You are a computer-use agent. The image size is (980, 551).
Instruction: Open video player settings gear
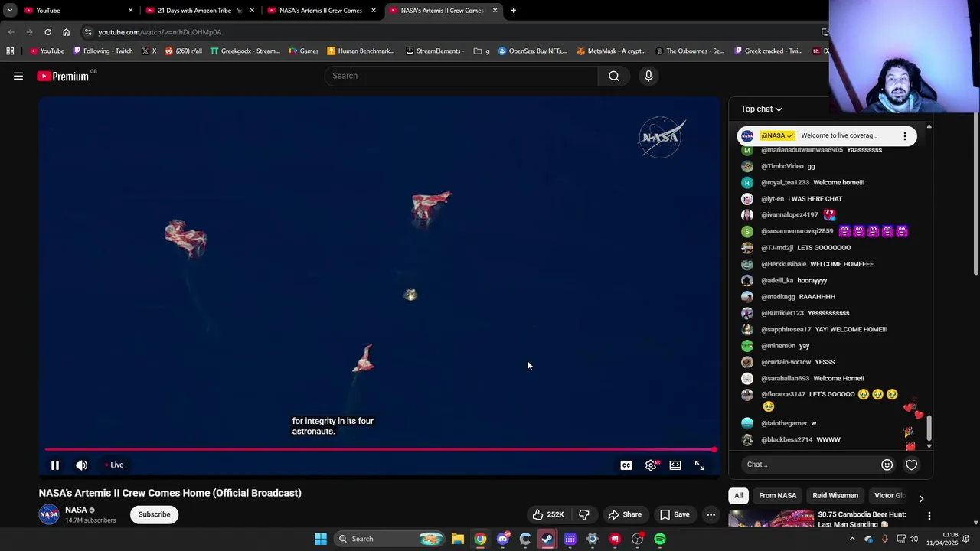click(x=651, y=465)
